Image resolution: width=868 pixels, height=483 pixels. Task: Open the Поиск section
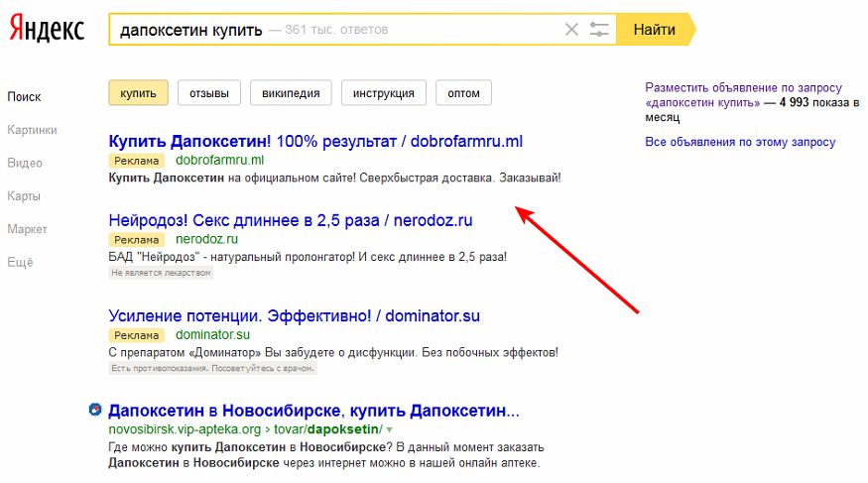coord(24,97)
